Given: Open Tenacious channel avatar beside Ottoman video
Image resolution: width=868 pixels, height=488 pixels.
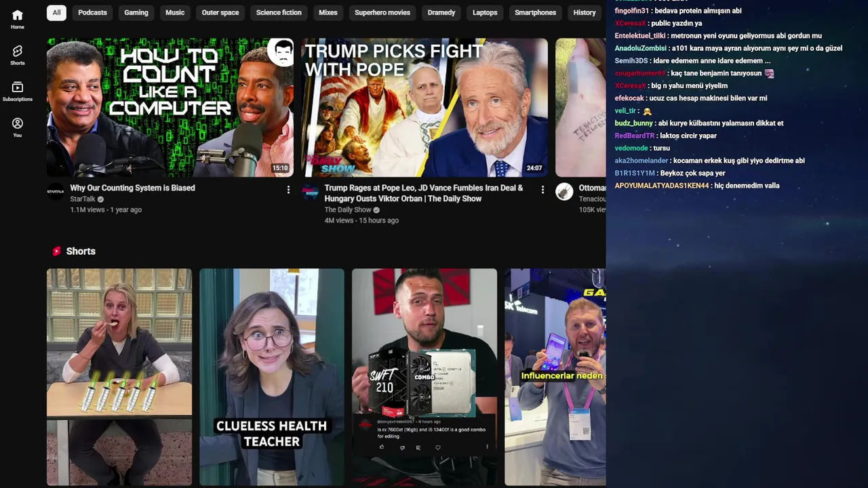Looking at the screenshot, I should click(x=564, y=191).
